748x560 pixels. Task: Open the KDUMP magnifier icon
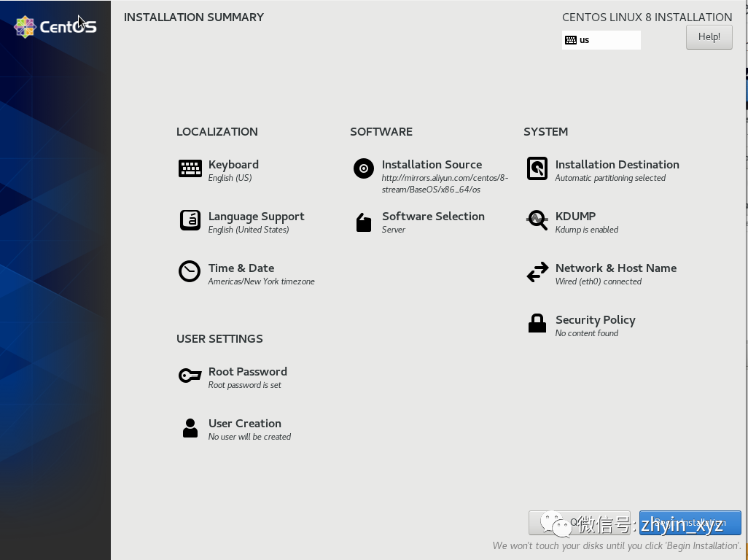537,220
